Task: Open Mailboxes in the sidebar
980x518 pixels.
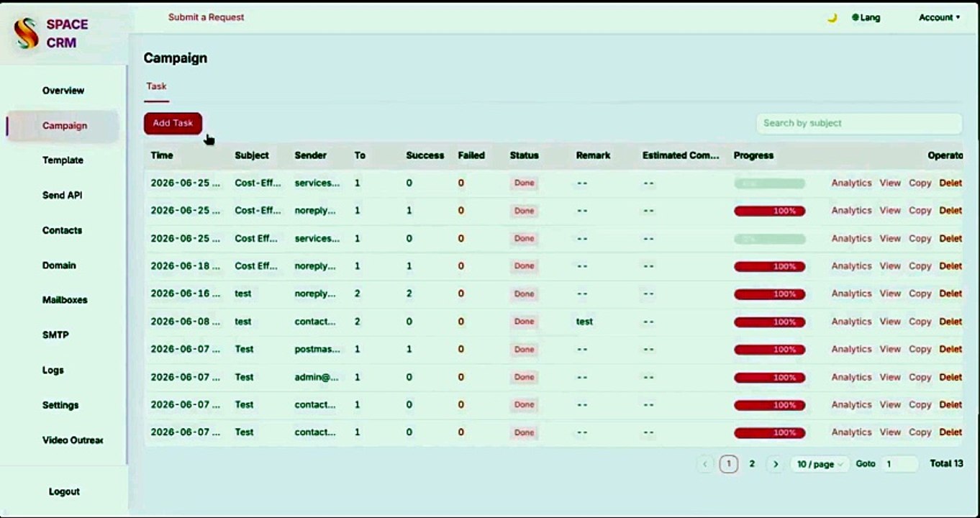Action: (65, 300)
